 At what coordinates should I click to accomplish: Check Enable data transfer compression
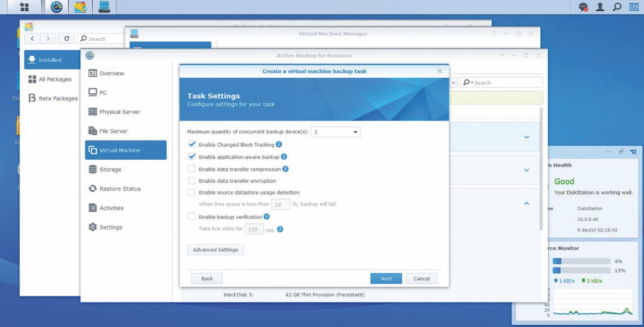(192, 169)
